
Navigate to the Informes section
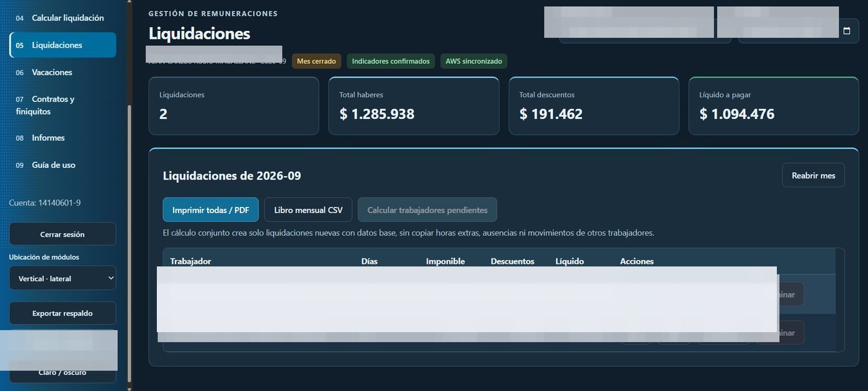[63, 138]
